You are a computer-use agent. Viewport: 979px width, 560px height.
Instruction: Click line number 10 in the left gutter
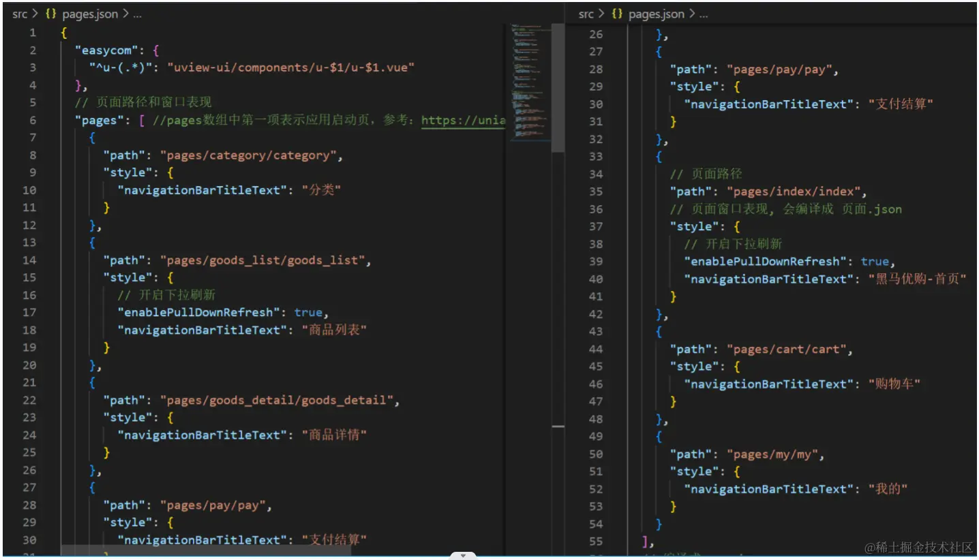29,190
